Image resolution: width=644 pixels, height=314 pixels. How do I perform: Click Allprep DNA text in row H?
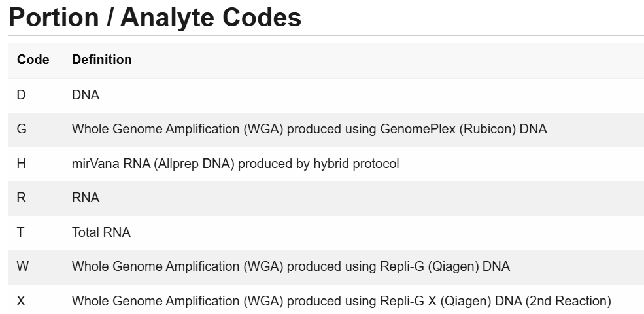pyautogui.click(x=194, y=164)
